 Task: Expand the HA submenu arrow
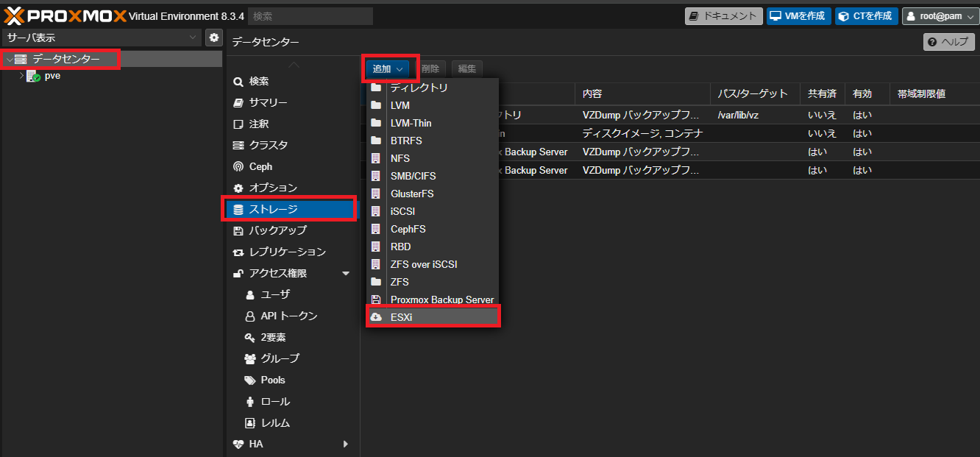tap(346, 444)
